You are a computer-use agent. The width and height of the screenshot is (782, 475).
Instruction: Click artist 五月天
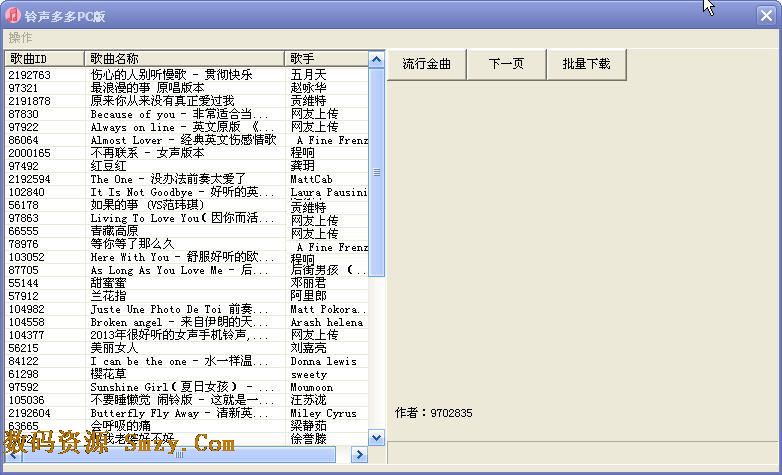[x=308, y=75]
